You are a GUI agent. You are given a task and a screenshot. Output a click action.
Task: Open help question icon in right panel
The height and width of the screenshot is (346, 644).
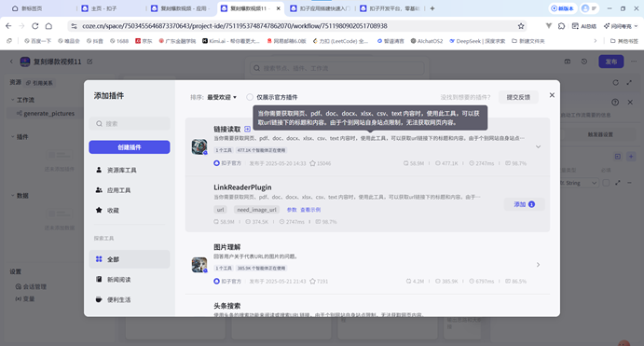(x=615, y=103)
